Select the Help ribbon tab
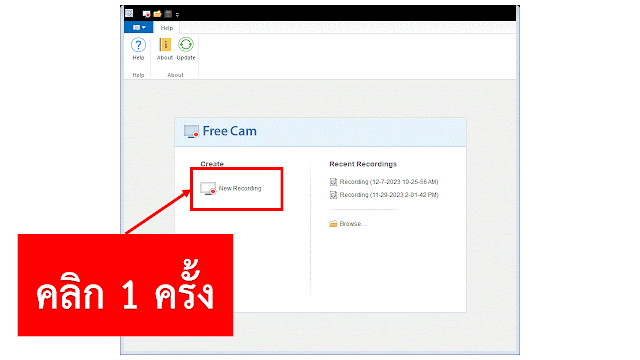This screenshot has height=360, width=640. (x=167, y=28)
